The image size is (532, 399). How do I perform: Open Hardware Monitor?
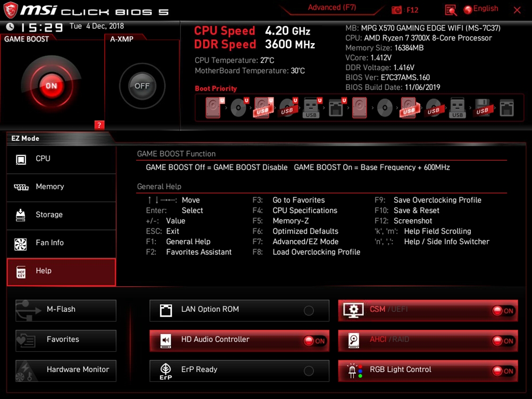[66, 370]
